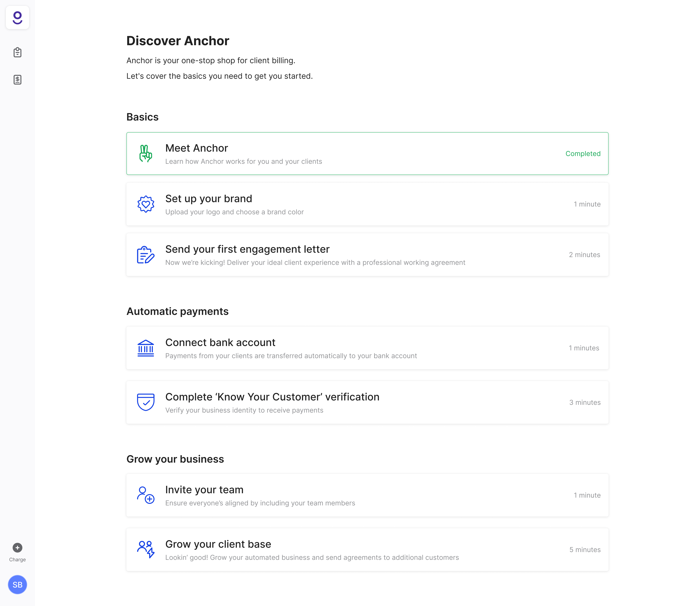
Task: Open Grow your client base step
Action: (367, 550)
